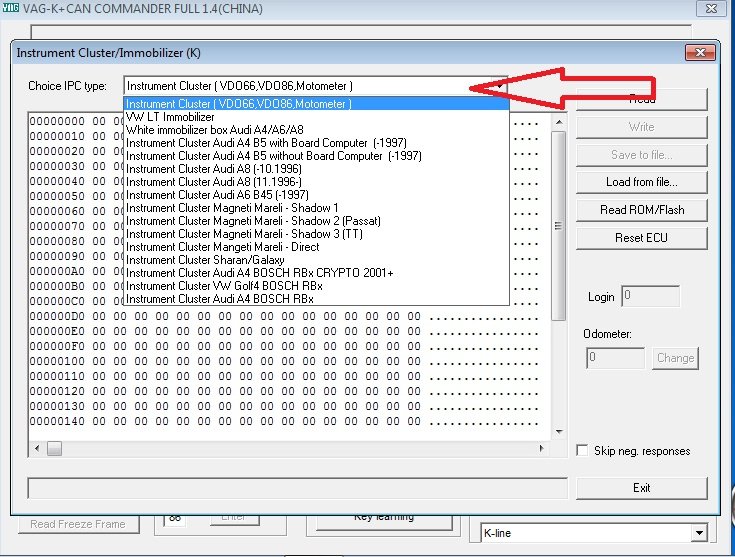Pick Instrument Cluster Audi A6 B45 (-1997)
Viewport: 735px width, 557px height.
212,195
